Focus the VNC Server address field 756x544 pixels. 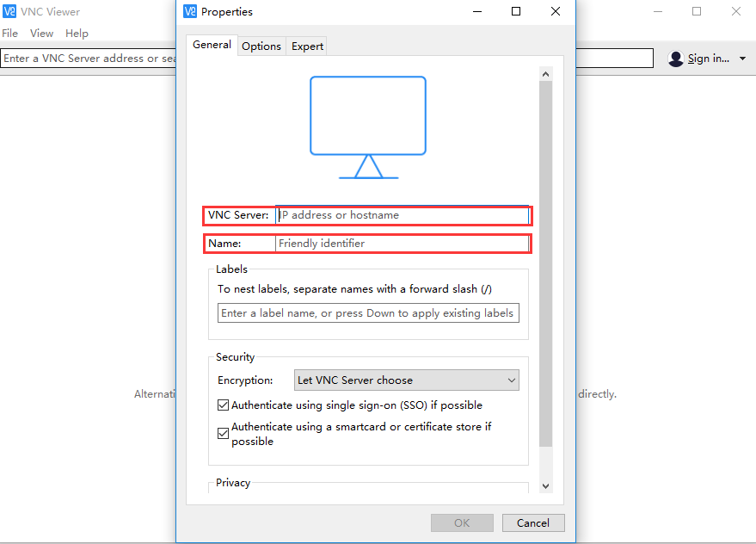[x=402, y=215]
